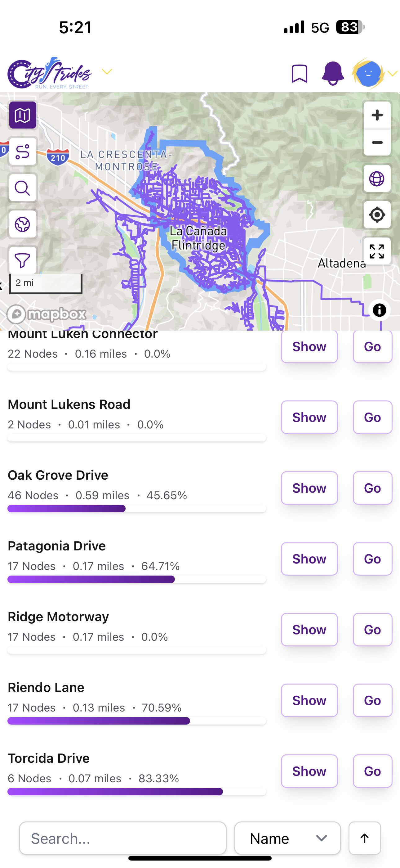Enter fullscreen map view
This screenshot has width=400, height=868.
(377, 251)
